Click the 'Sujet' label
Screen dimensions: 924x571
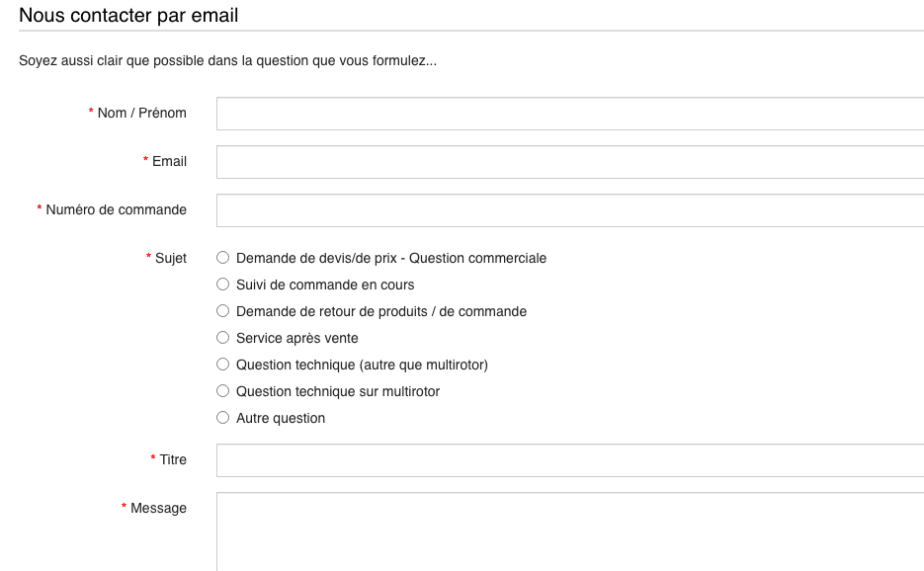(x=171, y=258)
